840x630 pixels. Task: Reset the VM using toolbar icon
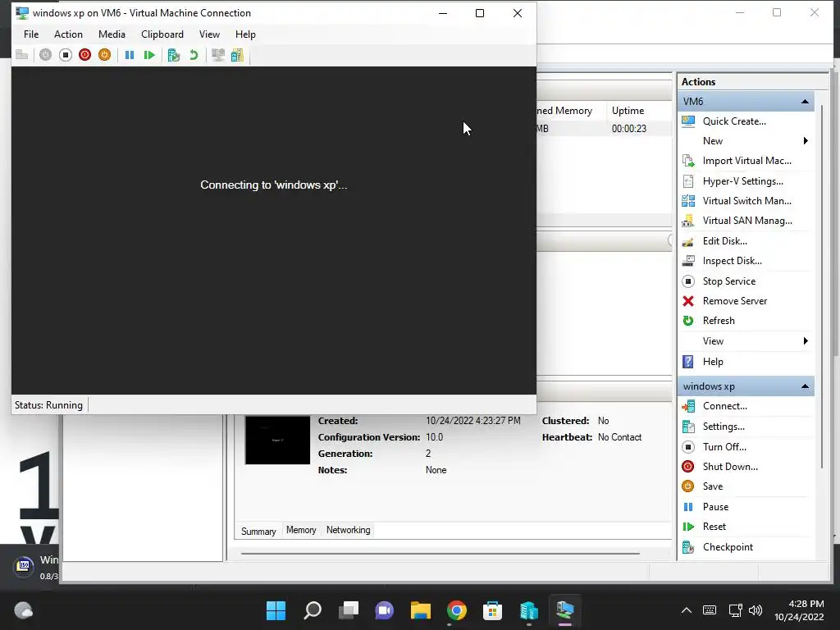coord(149,55)
